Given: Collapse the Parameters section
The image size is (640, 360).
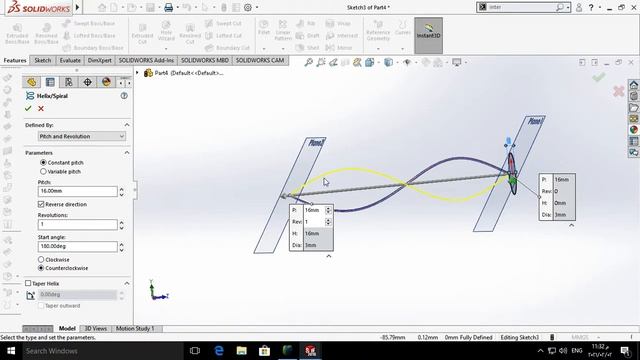Looking at the screenshot, I should coord(127,153).
